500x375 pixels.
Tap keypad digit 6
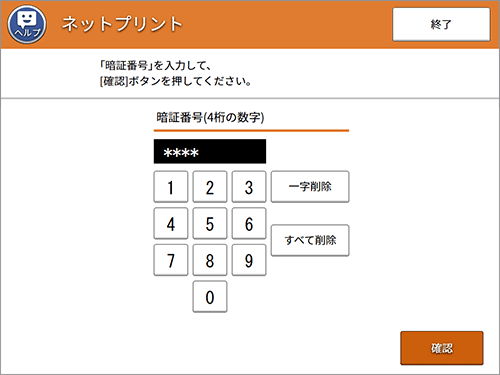[x=249, y=223]
